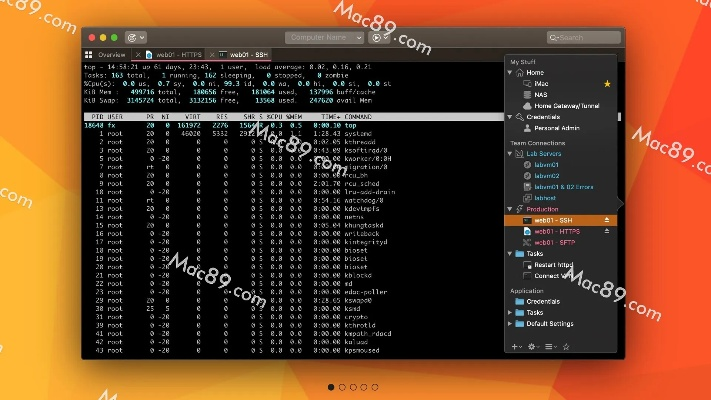Open the labvm01 connection
Image resolution: width=711 pixels, height=400 pixels.
(546, 165)
